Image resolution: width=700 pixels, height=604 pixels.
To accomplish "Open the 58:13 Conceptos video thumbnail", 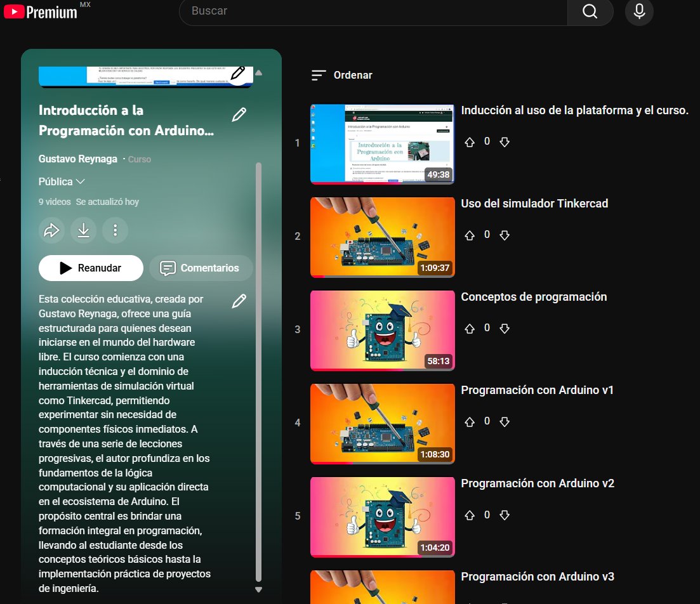I will 383,331.
